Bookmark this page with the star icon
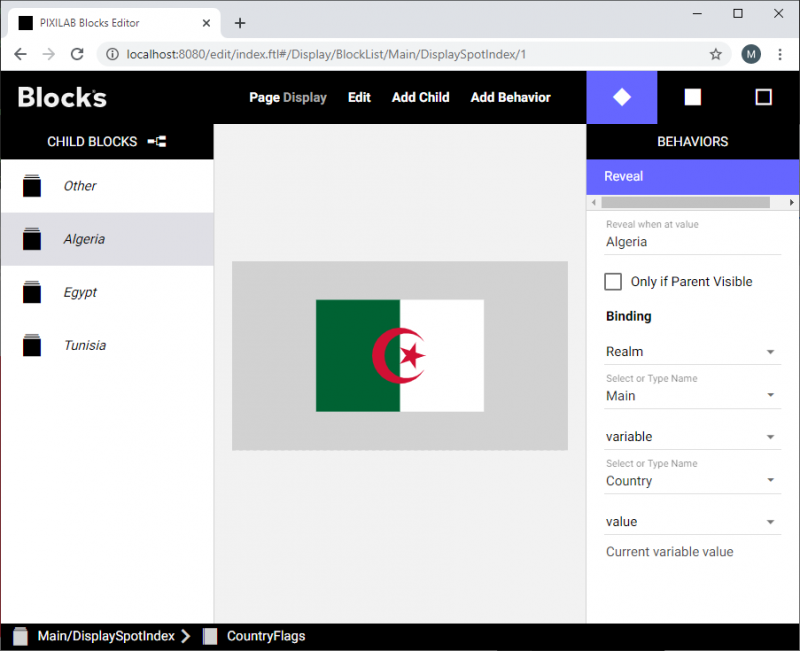 pyautogui.click(x=716, y=54)
